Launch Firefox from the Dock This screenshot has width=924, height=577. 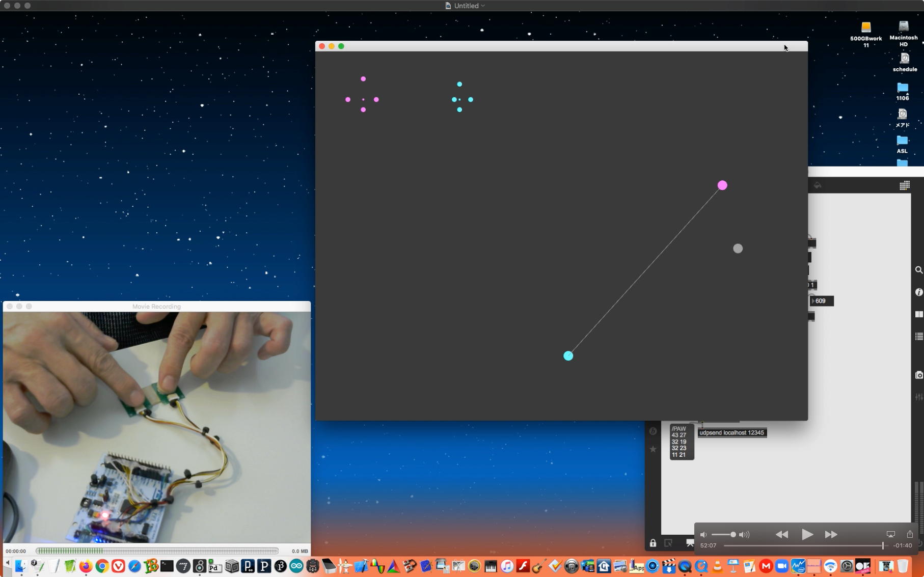(86, 566)
